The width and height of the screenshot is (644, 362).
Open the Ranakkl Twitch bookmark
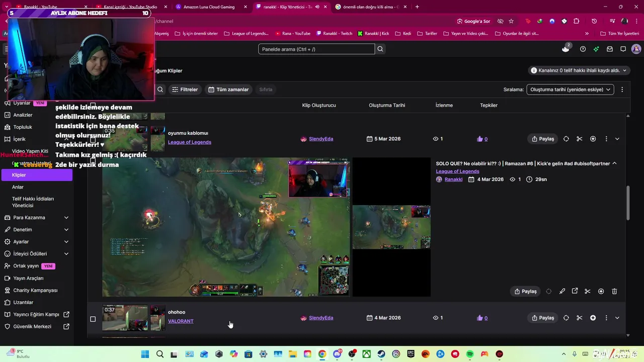(334, 33)
